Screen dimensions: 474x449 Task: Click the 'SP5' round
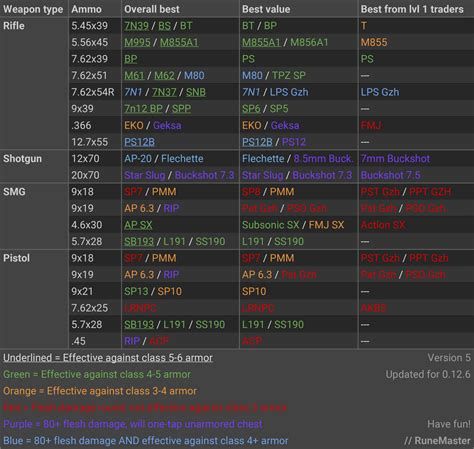279,109
